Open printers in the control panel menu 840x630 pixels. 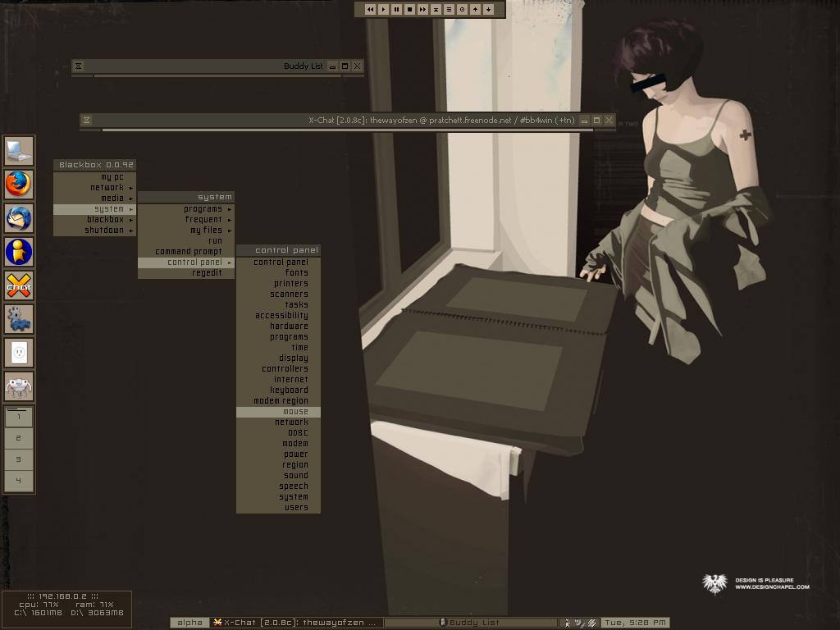(279, 283)
